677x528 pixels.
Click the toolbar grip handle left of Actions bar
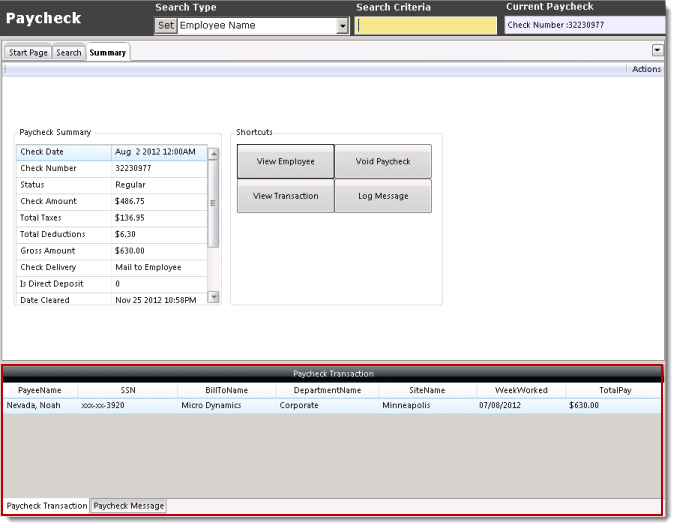pos(5,69)
